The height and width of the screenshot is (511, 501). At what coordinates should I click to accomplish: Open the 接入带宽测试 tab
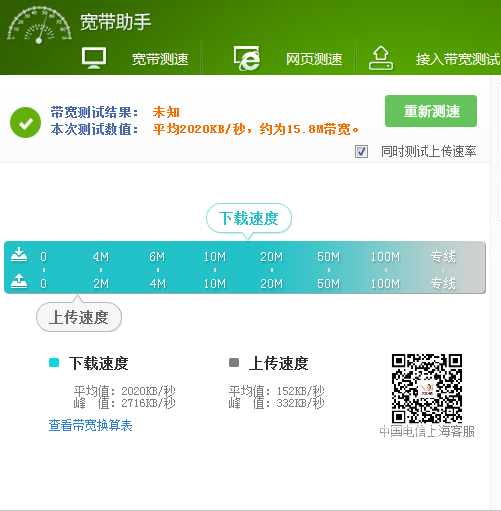tap(458, 59)
